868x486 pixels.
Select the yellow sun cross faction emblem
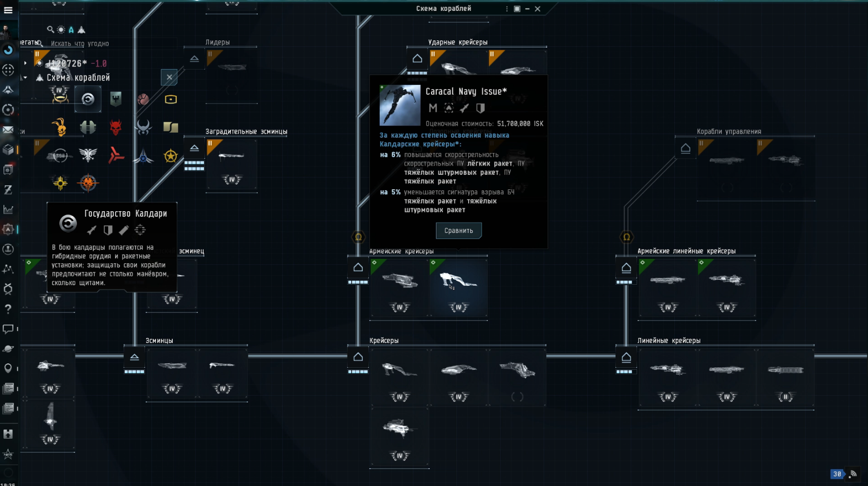60,183
